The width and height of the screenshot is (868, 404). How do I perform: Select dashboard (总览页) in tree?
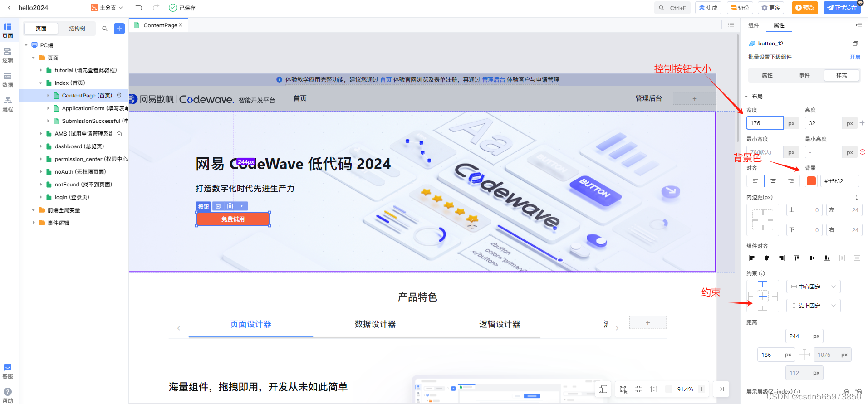point(79,146)
